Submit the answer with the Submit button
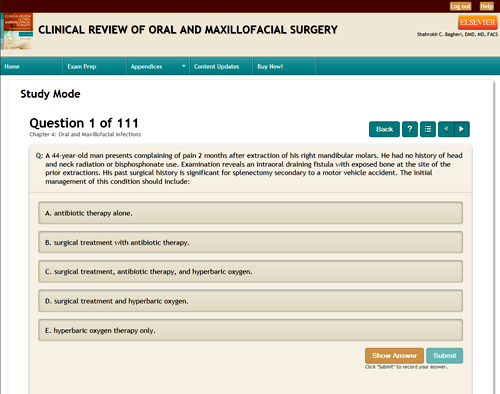The height and width of the screenshot is (394, 500). (445, 356)
